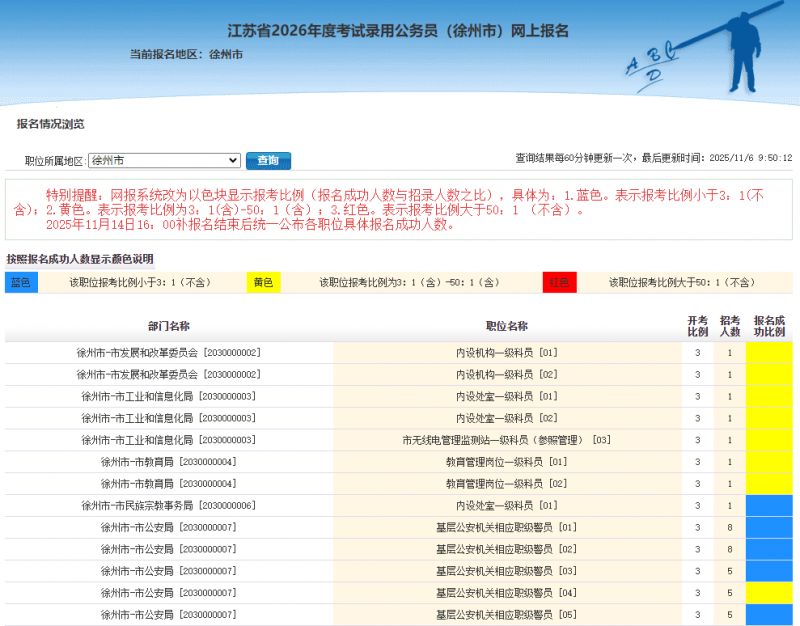
Task: Click the red 红色 legend swatch
Action: pyautogui.click(x=560, y=283)
